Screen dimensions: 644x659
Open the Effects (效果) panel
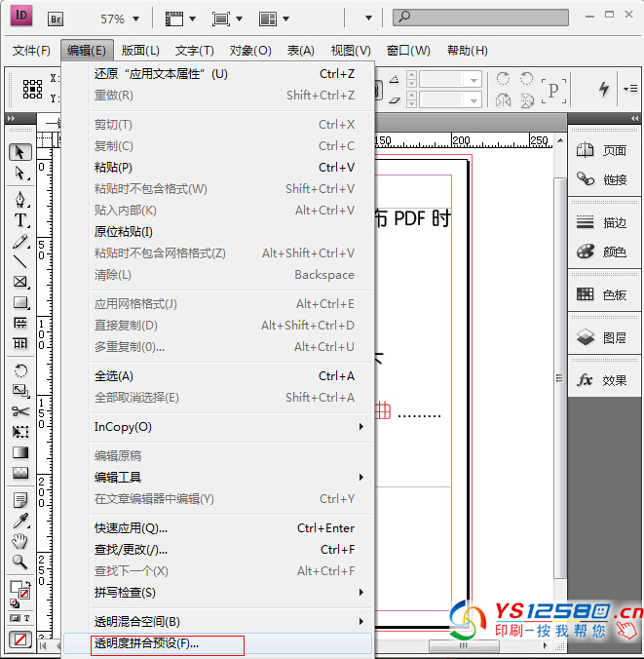point(602,380)
